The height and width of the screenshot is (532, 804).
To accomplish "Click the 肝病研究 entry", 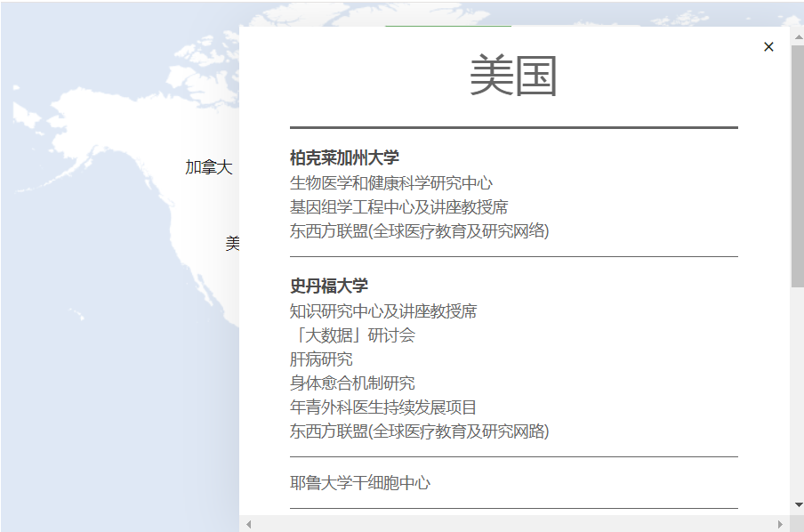I will point(320,359).
